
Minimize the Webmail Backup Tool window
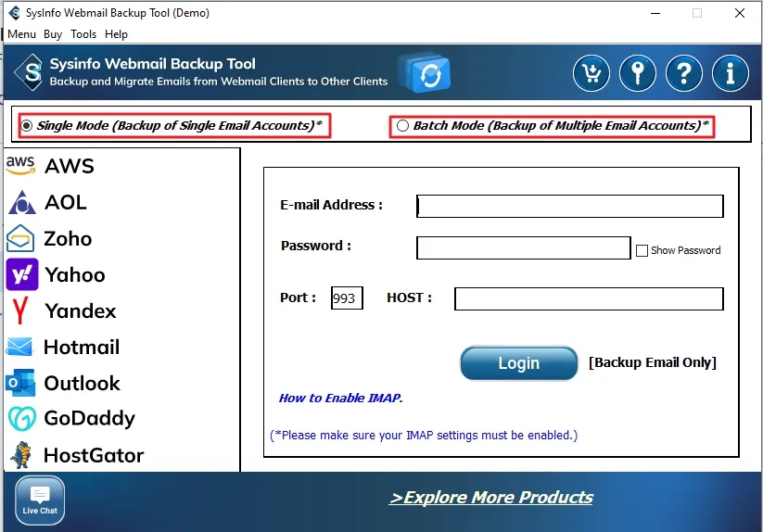coord(655,13)
